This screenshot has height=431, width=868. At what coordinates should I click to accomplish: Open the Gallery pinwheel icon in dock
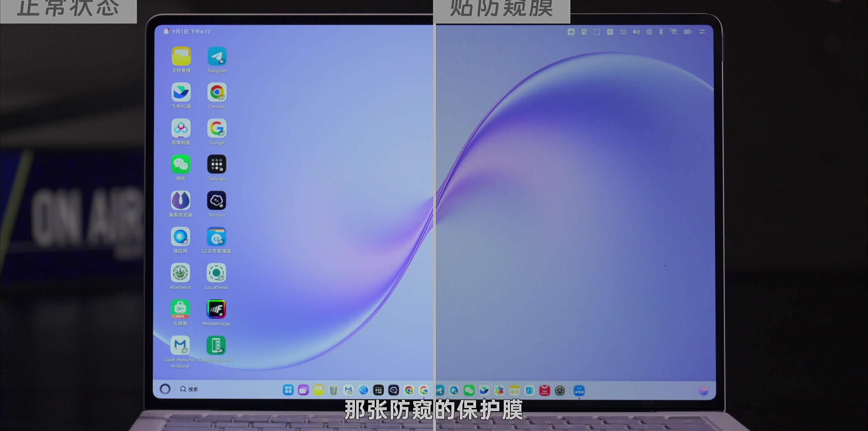coord(499,391)
